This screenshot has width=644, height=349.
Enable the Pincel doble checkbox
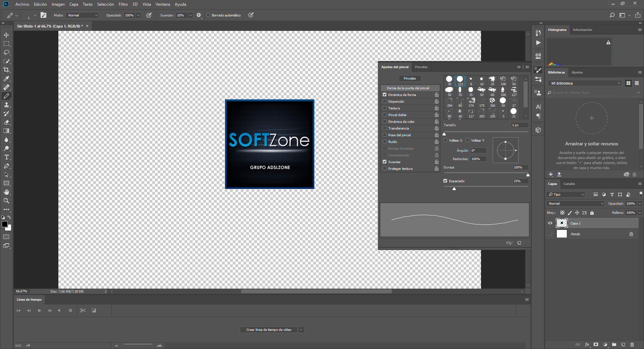(x=385, y=115)
